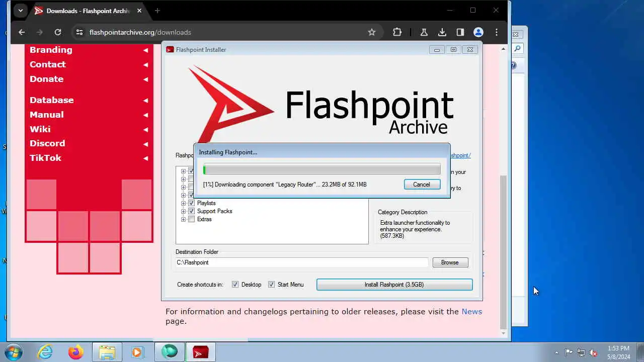Viewport: 644px width, 362px height.
Task: Open muted volume tray icon
Action: click(x=594, y=352)
